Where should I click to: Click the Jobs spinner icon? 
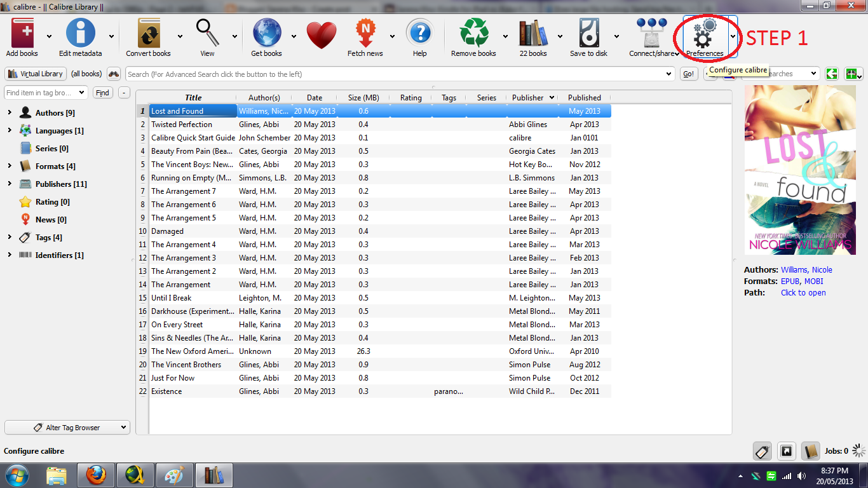pos(858,451)
